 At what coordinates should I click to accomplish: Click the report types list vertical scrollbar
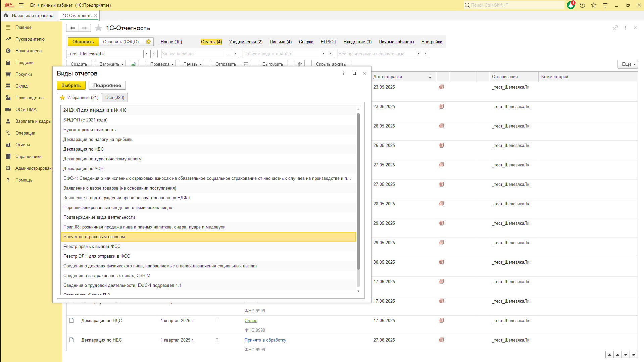(x=358, y=191)
